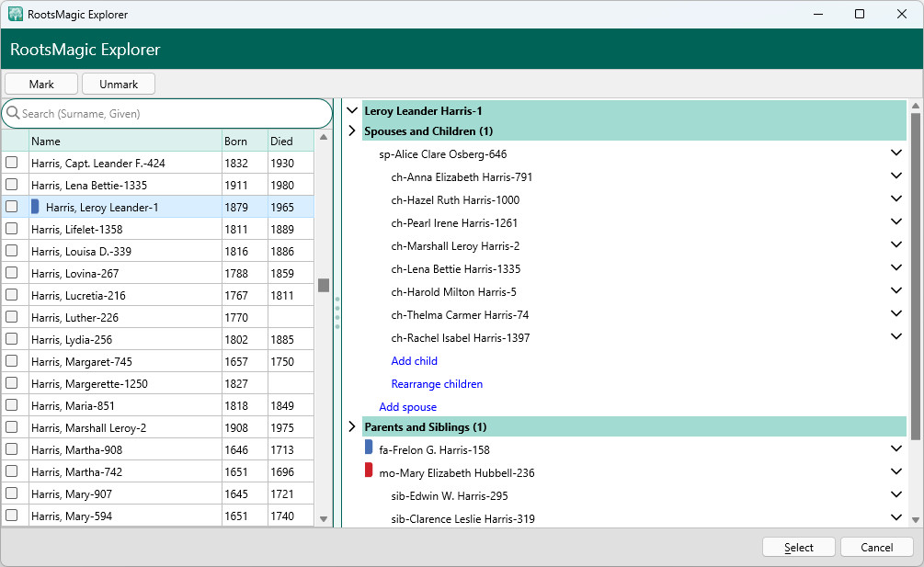Open chevron menu for ch-Pearl Irene Harris-1261
The image size is (924, 567).
tap(896, 222)
